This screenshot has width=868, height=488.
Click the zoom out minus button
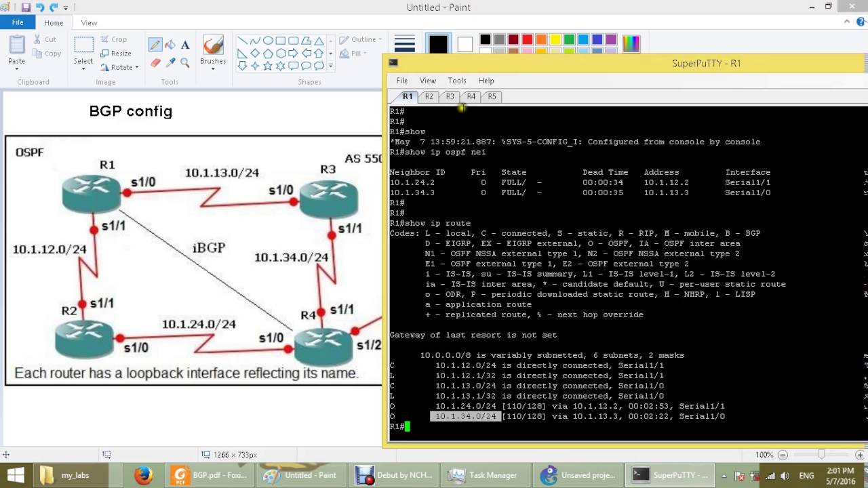click(783, 455)
